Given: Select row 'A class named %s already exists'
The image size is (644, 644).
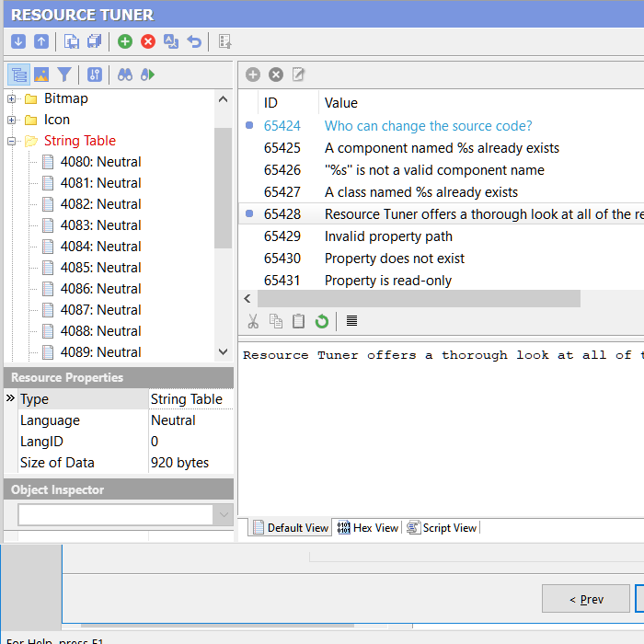Looking at the screenshot, I should 441,192.
